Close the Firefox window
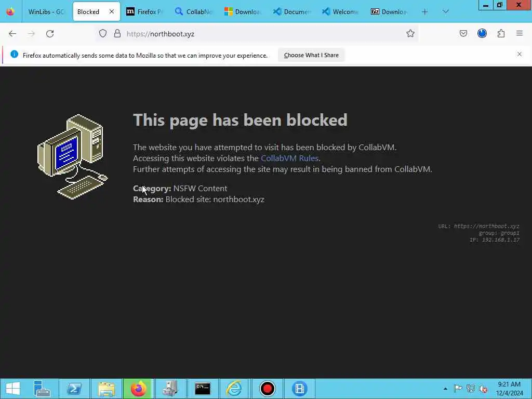Screen dimensions: 532x399 (519, 5)
